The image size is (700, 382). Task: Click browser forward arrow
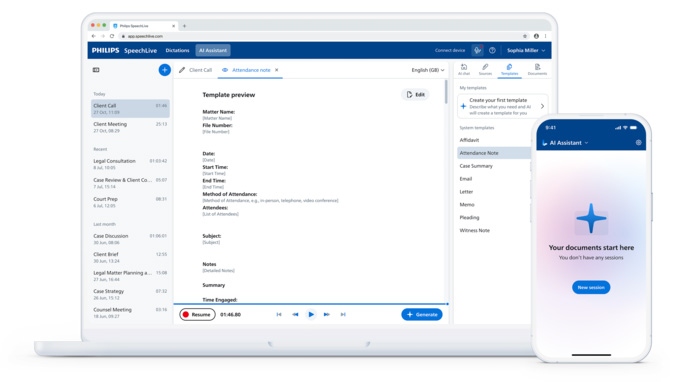pyautogui.click(x=103, y=36)
